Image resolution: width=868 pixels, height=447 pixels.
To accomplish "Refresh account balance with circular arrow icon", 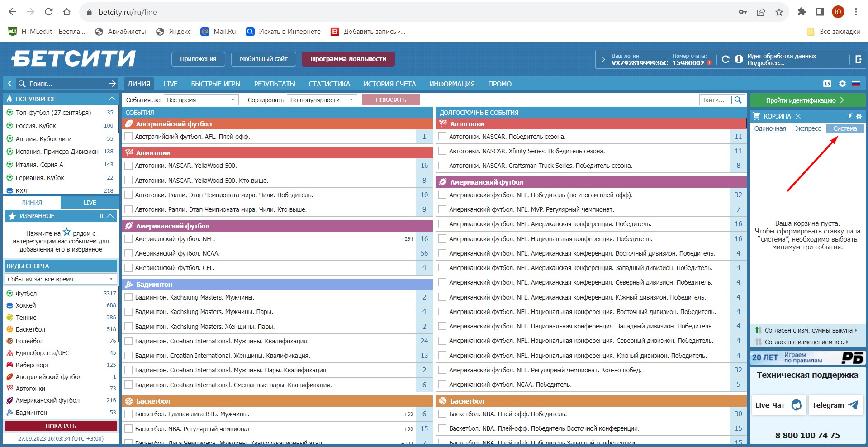I will point(726,59).
